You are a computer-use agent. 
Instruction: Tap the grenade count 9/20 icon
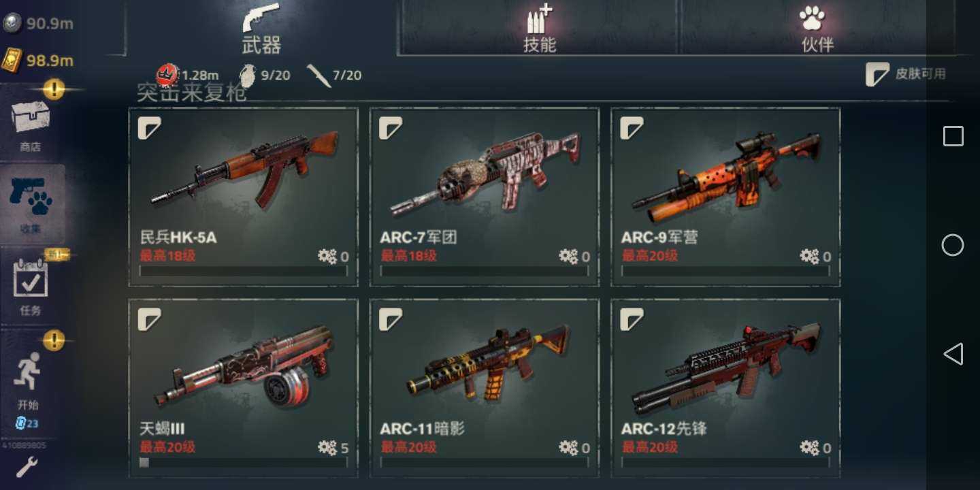pos(248,75)
